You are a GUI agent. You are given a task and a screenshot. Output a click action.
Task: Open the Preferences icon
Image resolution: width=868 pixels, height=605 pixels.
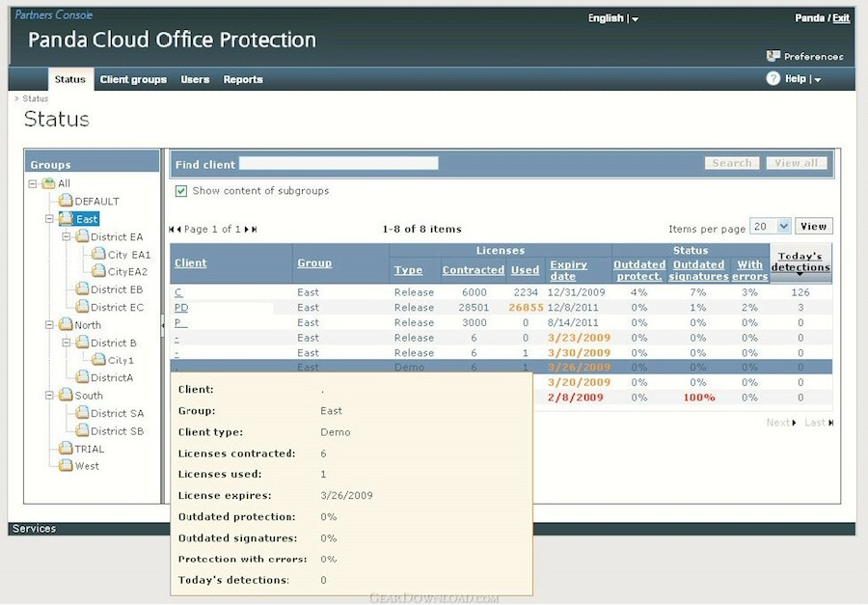(773, 55)
